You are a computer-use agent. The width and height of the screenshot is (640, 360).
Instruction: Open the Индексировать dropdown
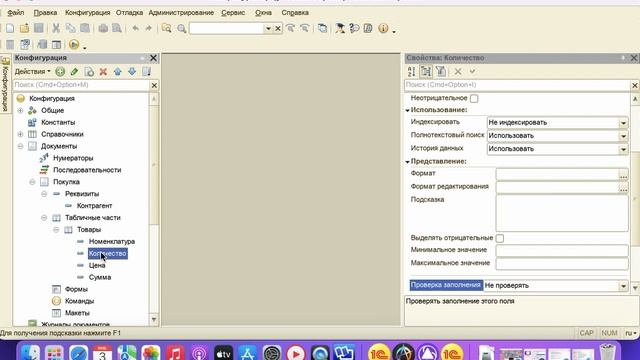(623, 123)
